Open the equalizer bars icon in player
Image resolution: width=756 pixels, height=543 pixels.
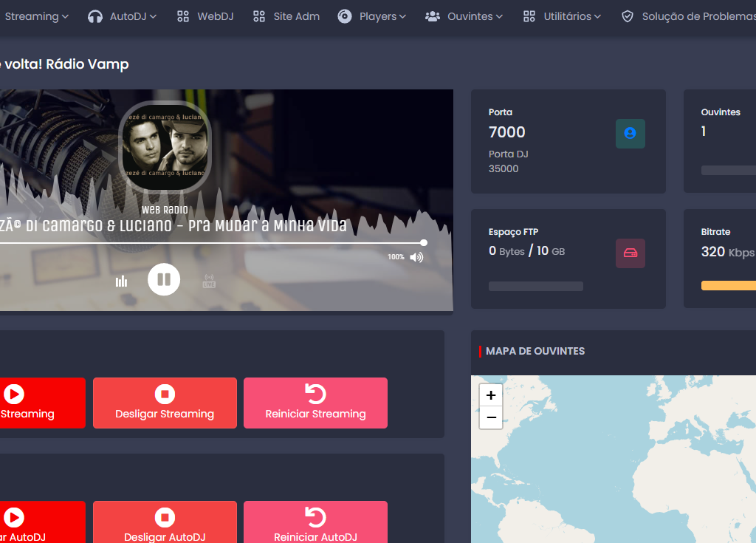point(122,281)
